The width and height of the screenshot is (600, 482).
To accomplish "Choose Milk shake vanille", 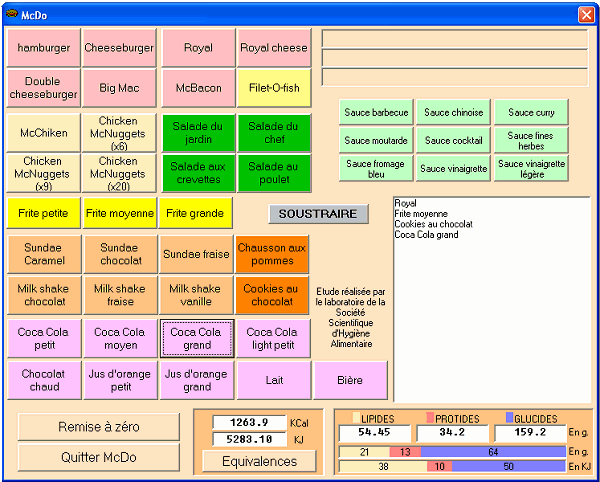I will (196, 295).
